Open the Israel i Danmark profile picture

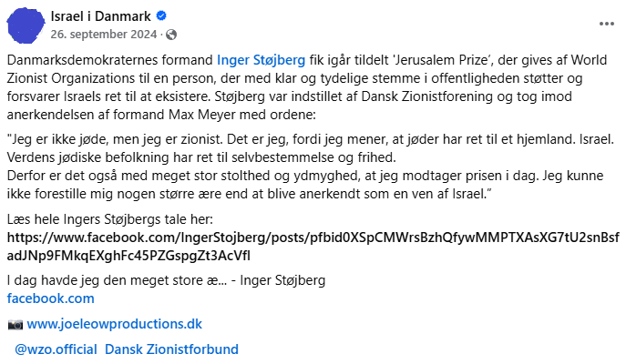pos(26,25)
